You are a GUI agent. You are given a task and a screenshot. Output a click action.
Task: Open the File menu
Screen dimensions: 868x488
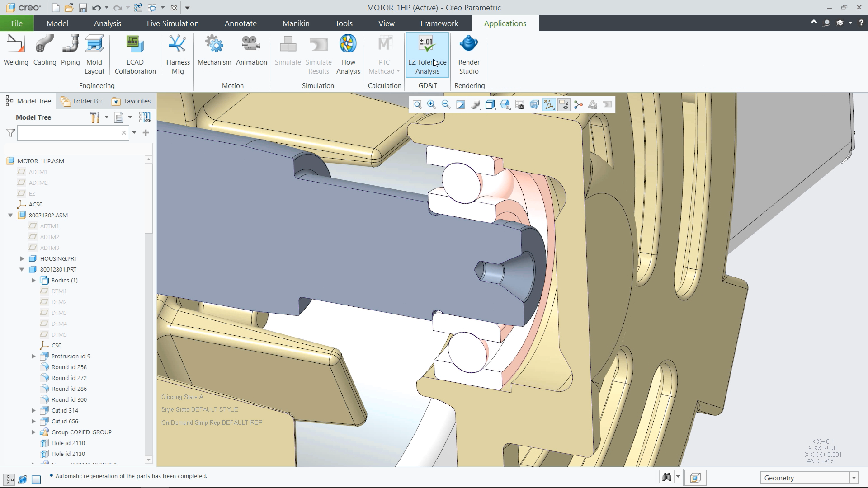17,23
